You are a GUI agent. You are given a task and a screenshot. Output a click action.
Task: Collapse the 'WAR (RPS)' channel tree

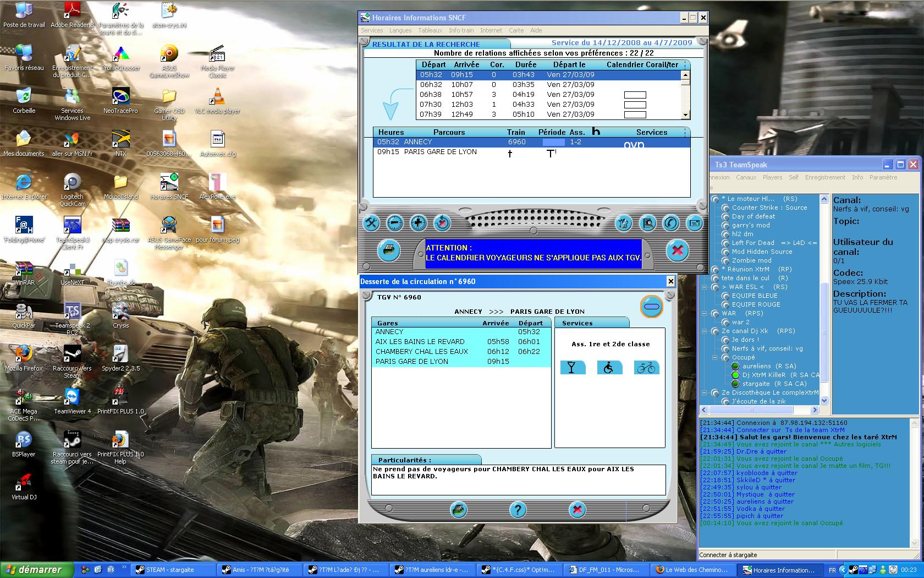click(705, 313)
